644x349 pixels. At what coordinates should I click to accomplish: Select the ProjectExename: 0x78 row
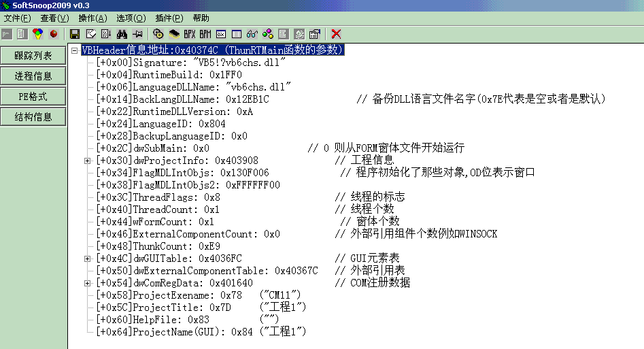[199, 295]
